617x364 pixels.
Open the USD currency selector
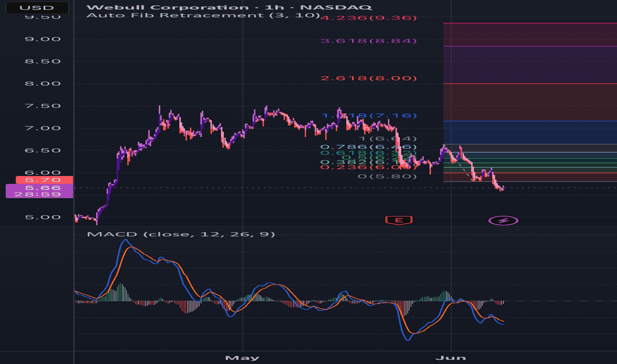37,7
